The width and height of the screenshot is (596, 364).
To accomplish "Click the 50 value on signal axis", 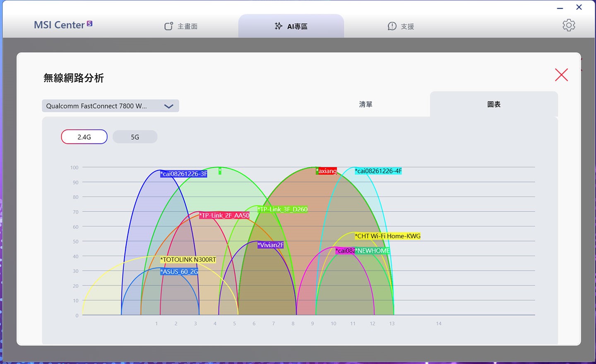I will [x=75, y=242].
